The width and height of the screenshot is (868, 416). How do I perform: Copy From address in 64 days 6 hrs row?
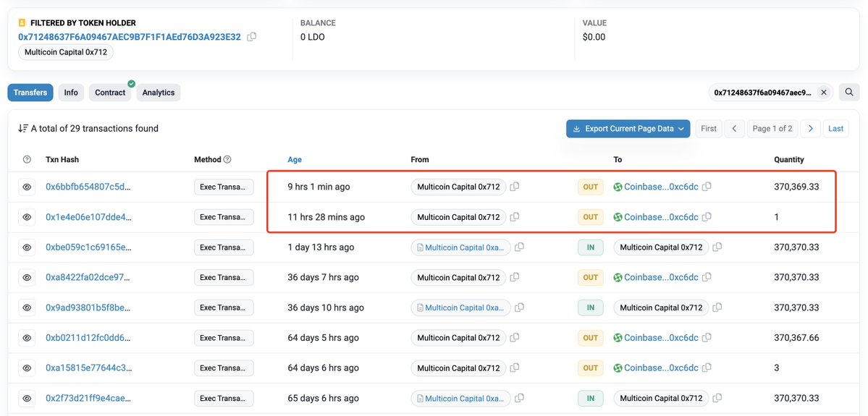coord(514,368)
